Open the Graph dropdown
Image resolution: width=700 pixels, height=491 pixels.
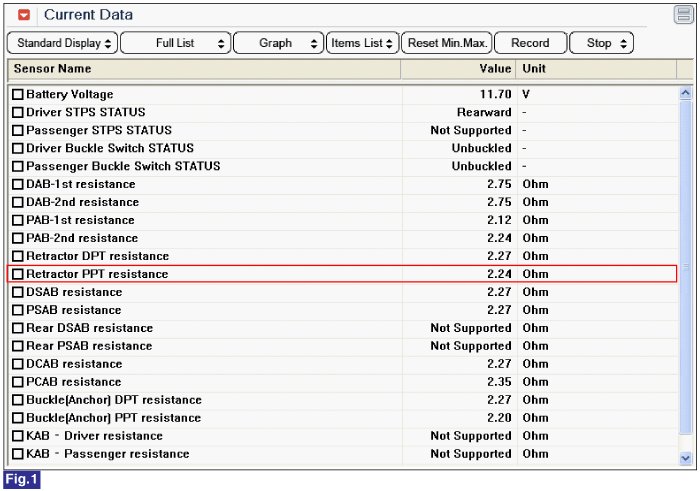(x=278, y=43)
